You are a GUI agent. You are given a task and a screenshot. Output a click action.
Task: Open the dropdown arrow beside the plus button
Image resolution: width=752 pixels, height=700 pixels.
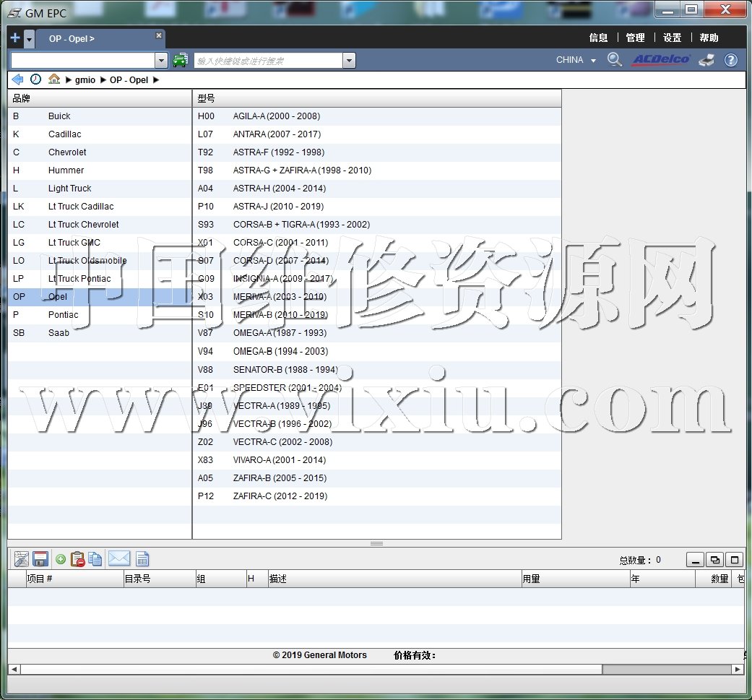[x=29, y=39]
